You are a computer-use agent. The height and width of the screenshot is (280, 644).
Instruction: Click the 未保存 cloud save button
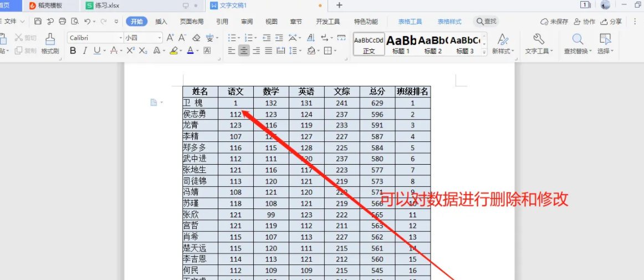[554, 22]
